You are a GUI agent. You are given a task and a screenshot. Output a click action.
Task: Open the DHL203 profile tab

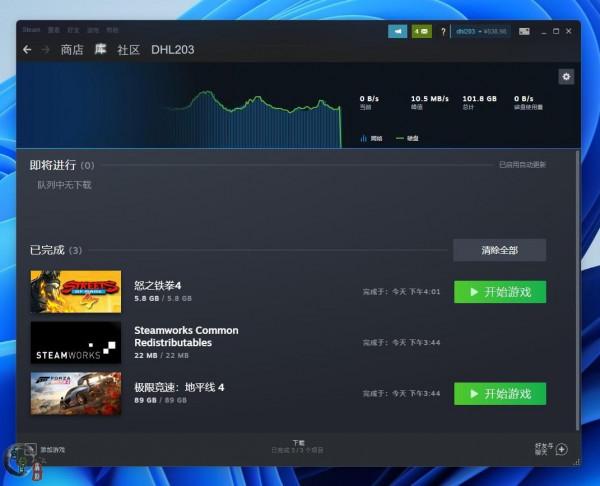click(x=172, y=49)
